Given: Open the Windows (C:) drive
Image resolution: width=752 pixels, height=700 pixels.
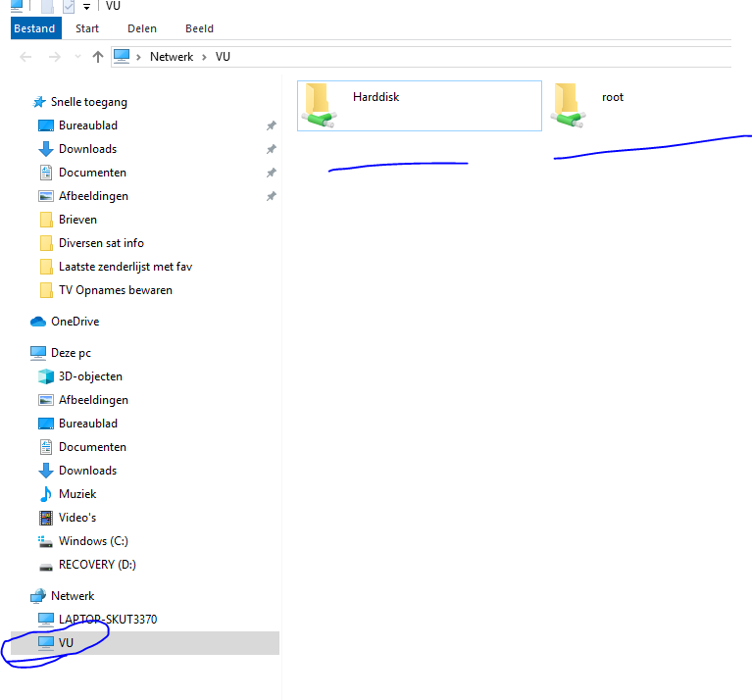Looking at the screenshot, I should [x=92, y=541].
